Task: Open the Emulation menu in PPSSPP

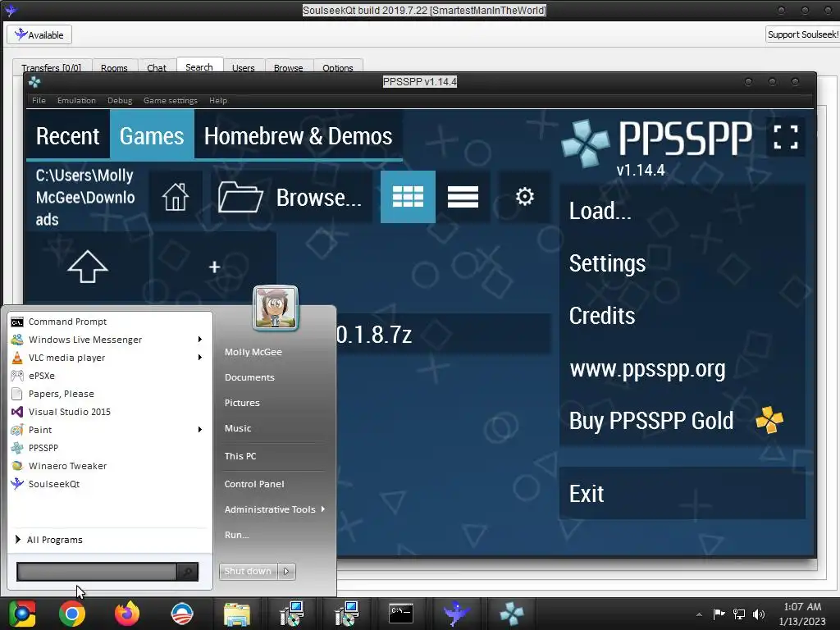Action: click(76, 100)
